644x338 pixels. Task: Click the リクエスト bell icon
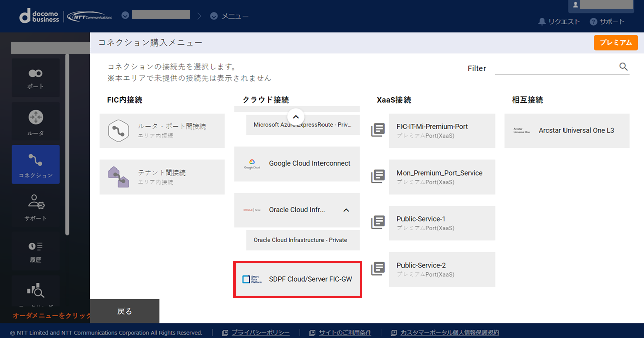point(542,22)
